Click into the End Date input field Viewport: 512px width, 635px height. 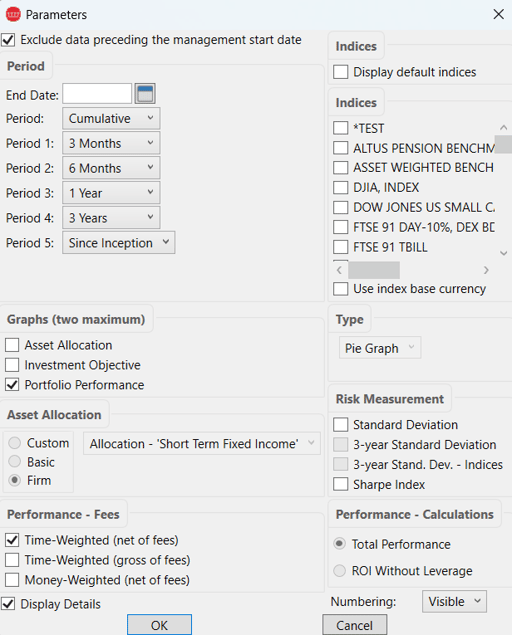97,94
